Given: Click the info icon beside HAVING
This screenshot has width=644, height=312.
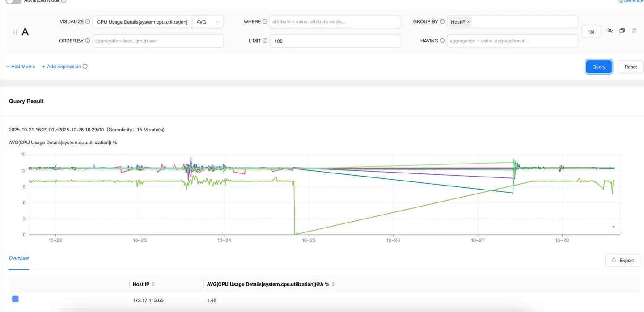Looking at the screenshot, I should 442,41.
